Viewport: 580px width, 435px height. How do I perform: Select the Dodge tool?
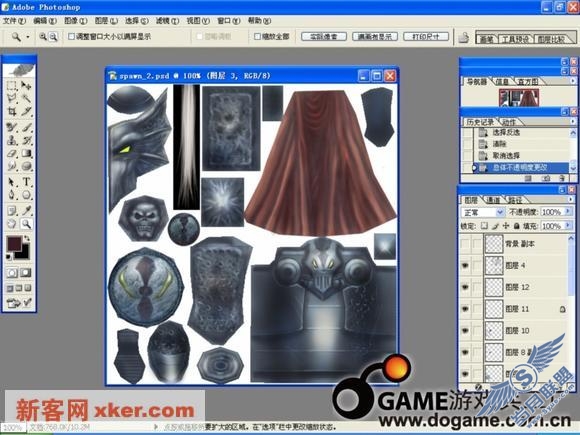pyautogui.click(x=26, y=166)
